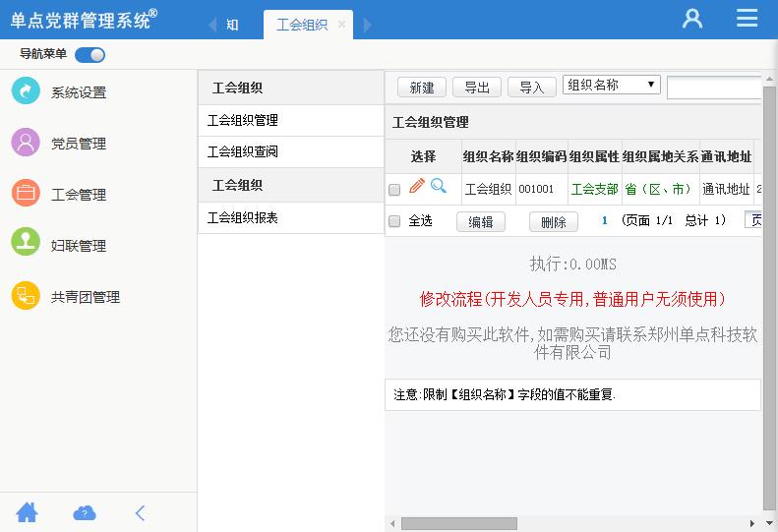The width and height of the screenshot is (778, 532).
Task: Close the 工会组织 tab
Action: 341,24
